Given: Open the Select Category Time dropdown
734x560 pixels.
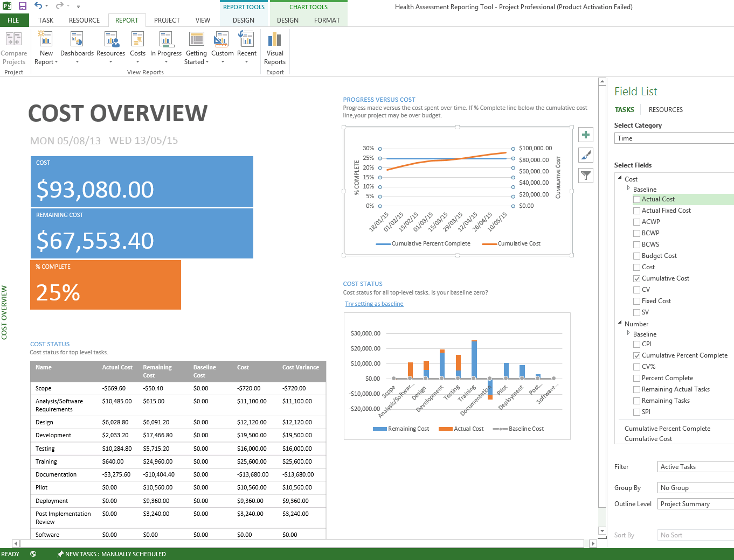Looking at the screenshot, I should pyautogui.click(x=674, y=138).
